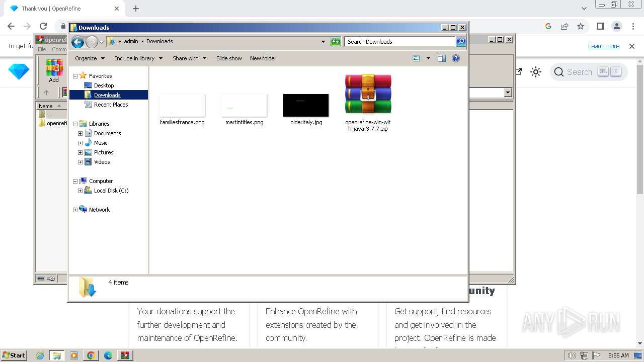The width and height of the screenshot is (644, 362).
Task: Open new Chrome tab plus button
Action: (x=136, y=9)
